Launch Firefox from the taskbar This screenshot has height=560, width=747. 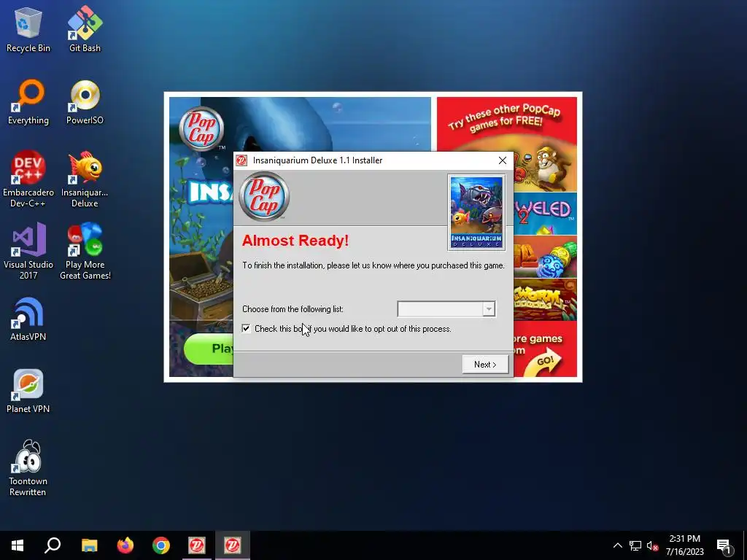click(x=125, y=545)
